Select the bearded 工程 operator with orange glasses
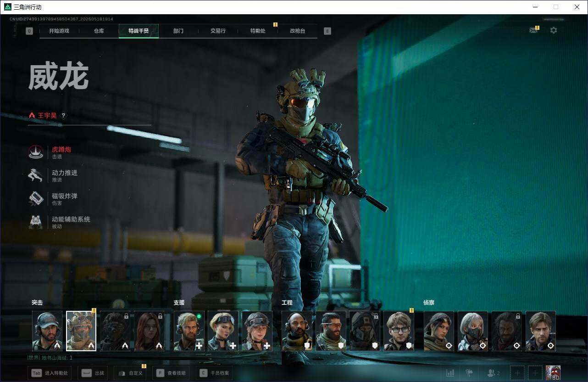This screenshot has width=588, height=382. 331,331
